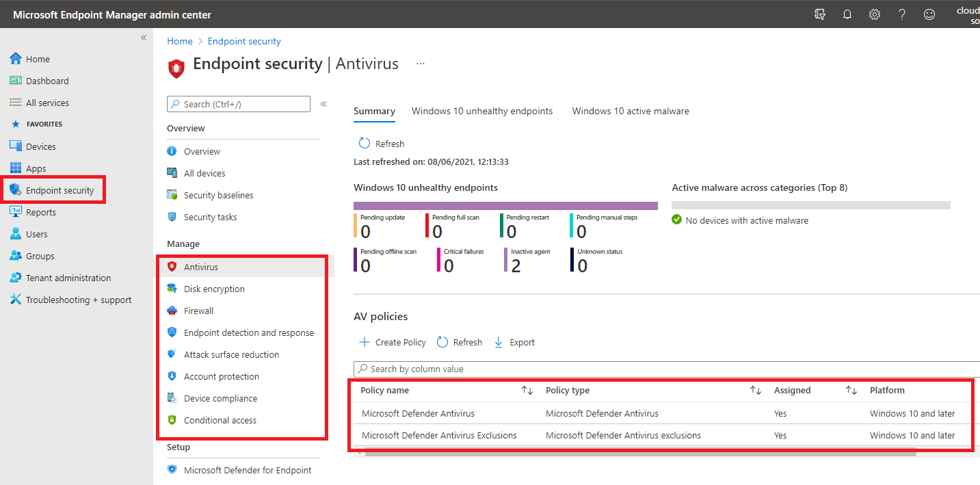The width and height of the screenshot is (980, 485).
Task: Open the feedback smiley icon
Action: click(x=929, y=14)
